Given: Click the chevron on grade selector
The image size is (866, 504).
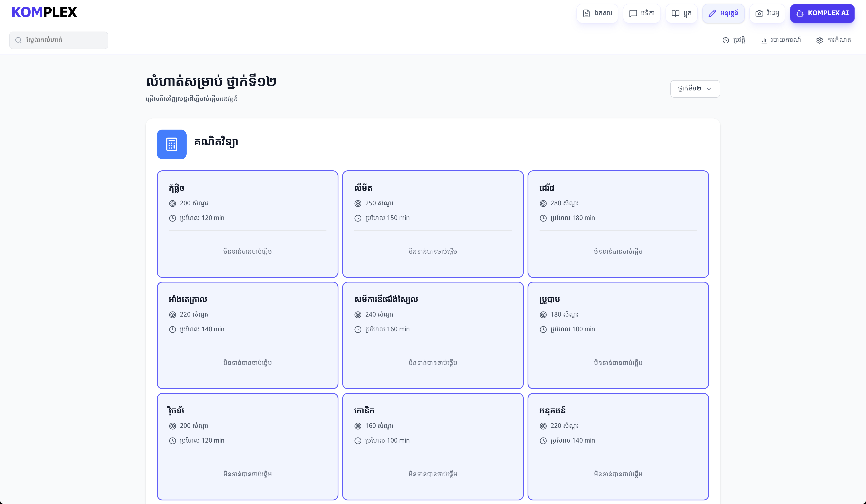Looking at the screenshot, I should [x=709, y=89].
